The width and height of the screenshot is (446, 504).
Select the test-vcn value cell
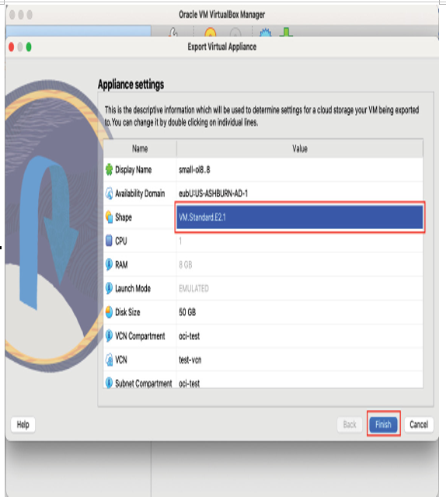300,360
